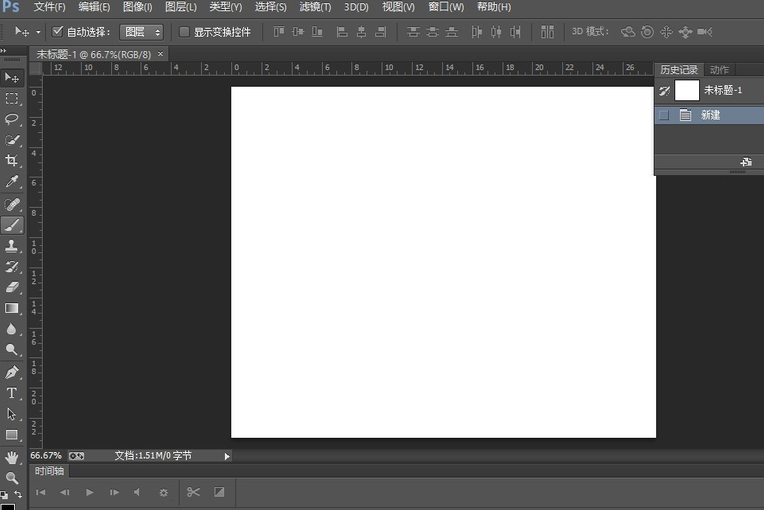764x510 pixels.
Task: Activate the Hand tool
Action: pos(12,457)
